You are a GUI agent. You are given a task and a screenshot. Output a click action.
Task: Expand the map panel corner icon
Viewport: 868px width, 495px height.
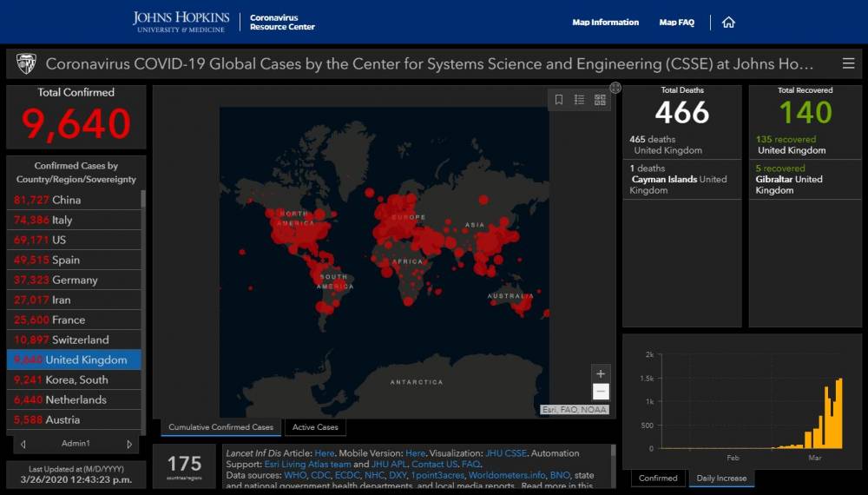(615, 88)
